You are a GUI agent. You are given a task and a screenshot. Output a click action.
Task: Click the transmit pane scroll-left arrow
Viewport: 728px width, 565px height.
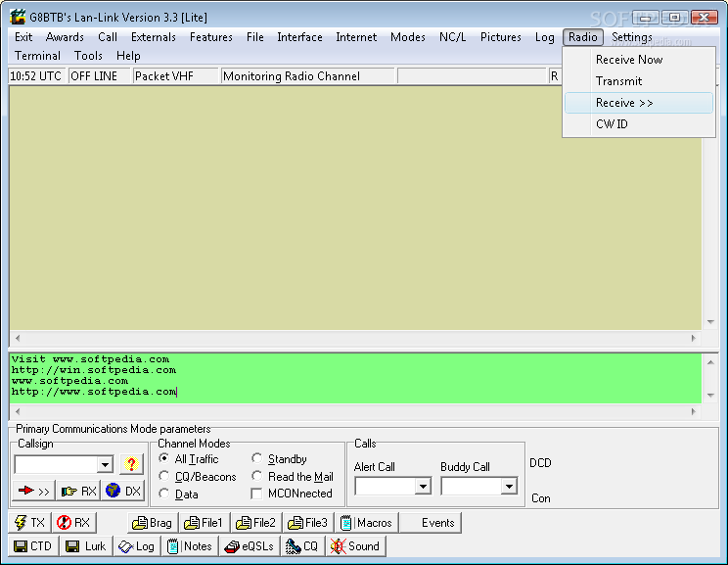click(x=18, y=411)
